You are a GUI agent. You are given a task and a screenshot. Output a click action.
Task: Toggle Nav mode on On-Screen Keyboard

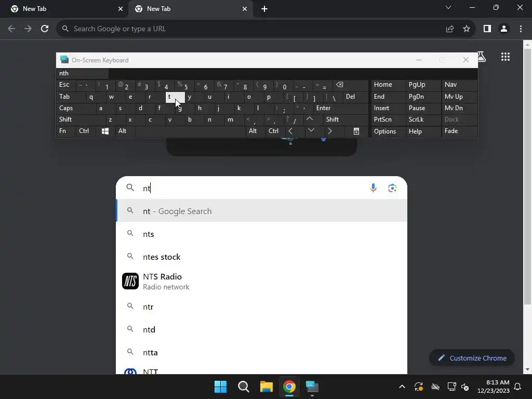(459, 85)
